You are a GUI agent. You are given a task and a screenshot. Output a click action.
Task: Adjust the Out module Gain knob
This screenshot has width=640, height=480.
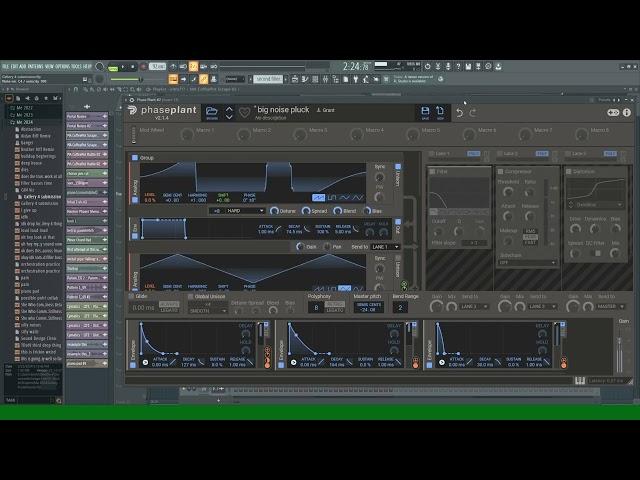coord(300,247)
